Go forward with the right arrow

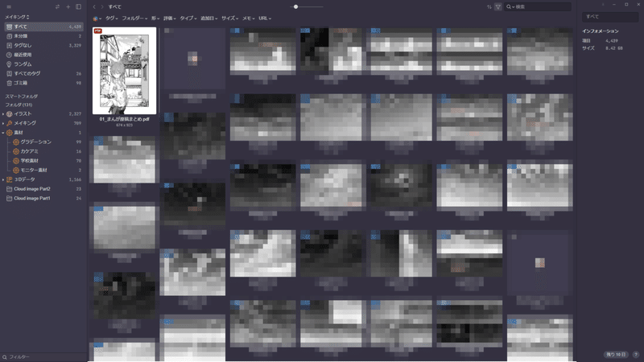click(x=102, y=7)
